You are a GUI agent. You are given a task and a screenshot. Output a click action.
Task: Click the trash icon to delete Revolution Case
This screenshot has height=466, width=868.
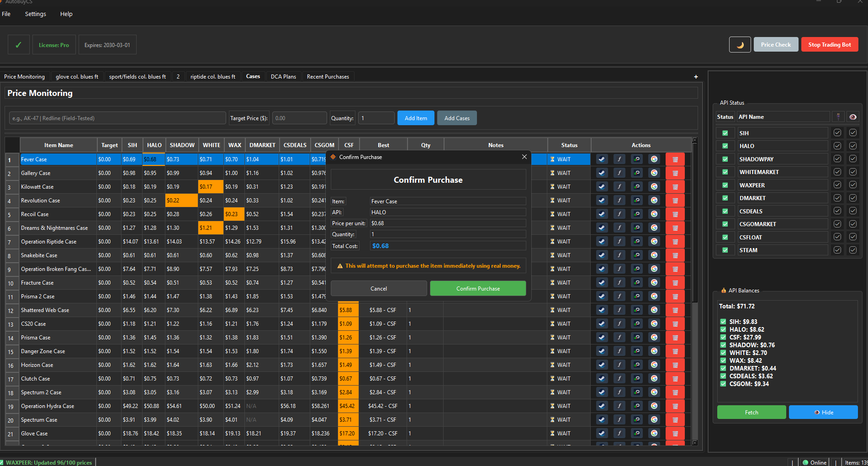pos(675,200)
